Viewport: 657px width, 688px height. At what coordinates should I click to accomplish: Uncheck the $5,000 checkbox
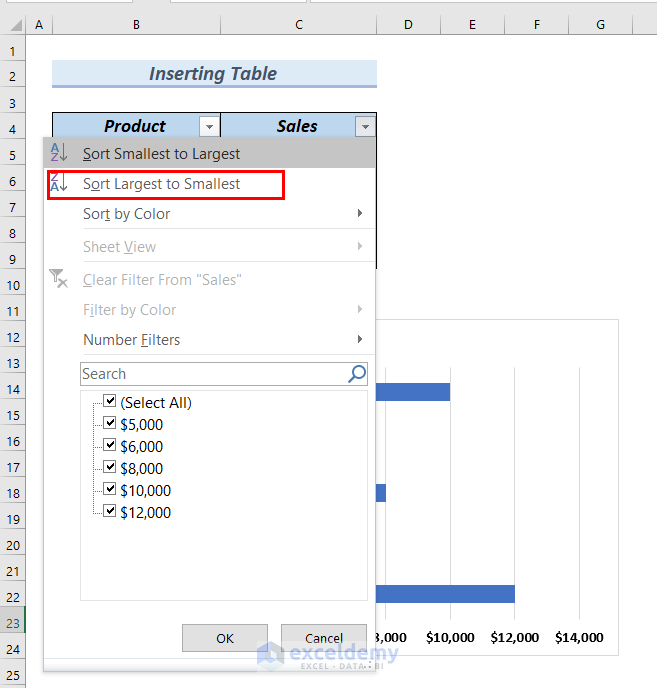pyautogui.click(x=109, y=423)
